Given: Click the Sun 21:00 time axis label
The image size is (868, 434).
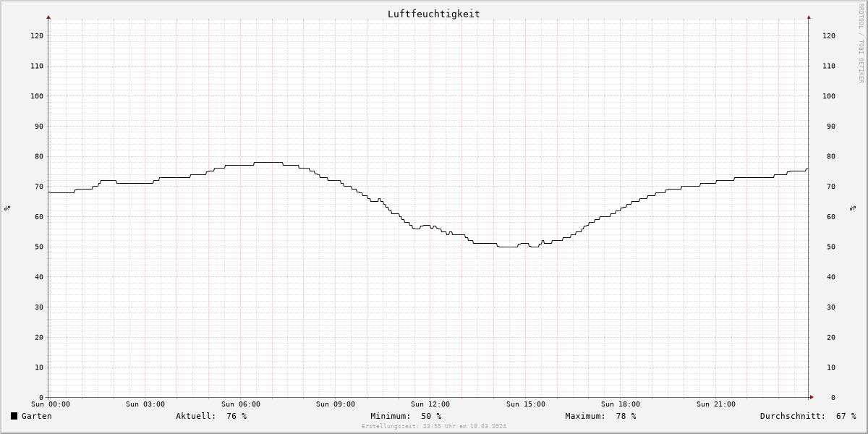Looking at the screenshot, I should (716, 404).
